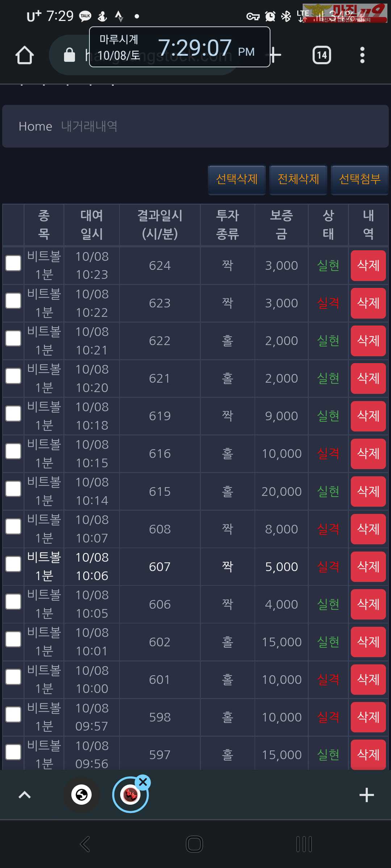Click the 전체삭제 button
Viewport: 391px width, 868px height.
(298, 180)
